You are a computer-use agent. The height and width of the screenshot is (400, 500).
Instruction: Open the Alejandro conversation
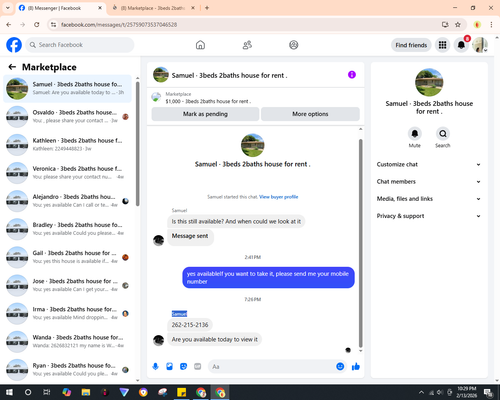pyautogui.click(x=68, y=201)
